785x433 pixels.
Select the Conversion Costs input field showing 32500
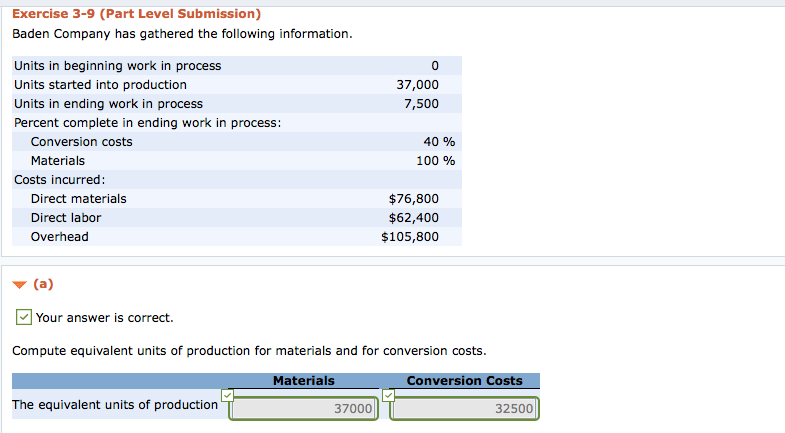464,409
